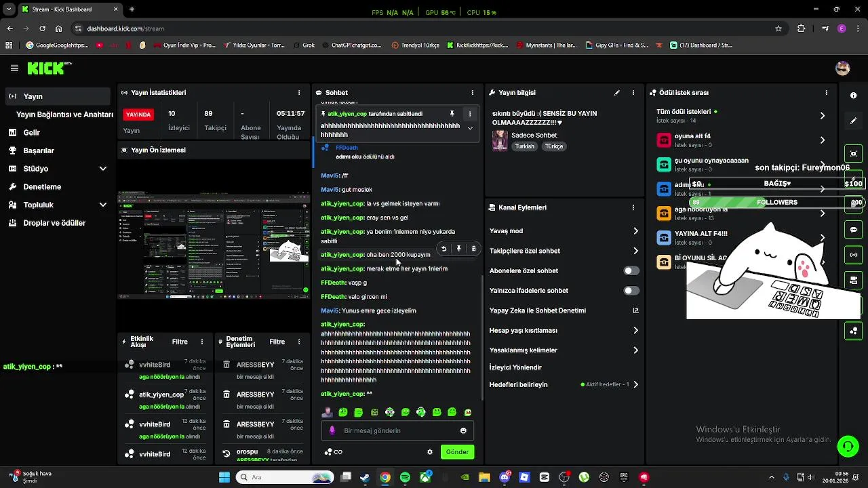Click the chat message input field
Screen dimensions: 868x488
[x=397, y=430]
